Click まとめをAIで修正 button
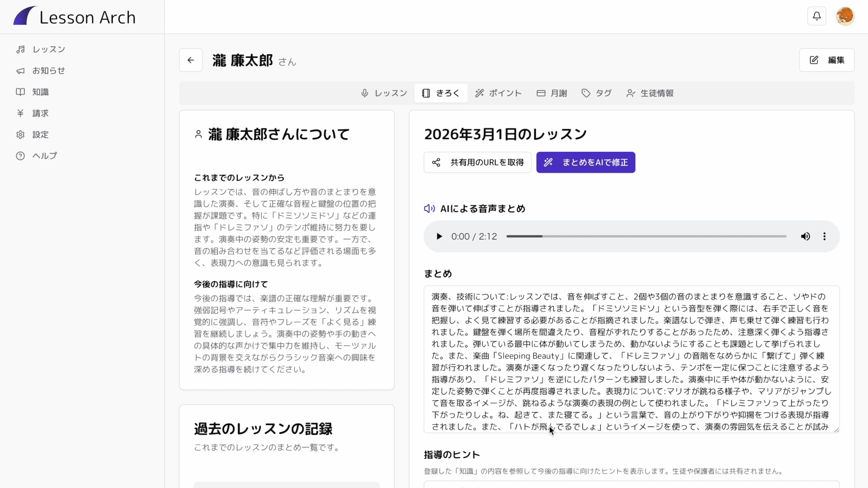Viewport: 868px width, 488px height. (x=585, y=162)
